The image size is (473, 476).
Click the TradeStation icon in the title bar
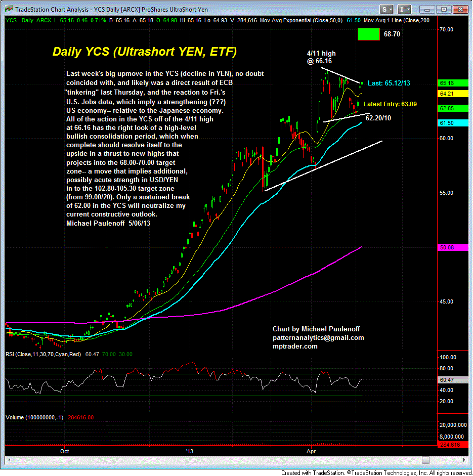(x=9, y=9)
